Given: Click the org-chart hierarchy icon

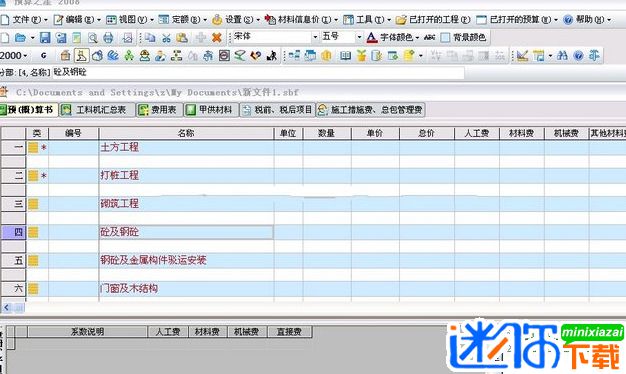Looking at the screenshot, I should [x=176, y=56].
